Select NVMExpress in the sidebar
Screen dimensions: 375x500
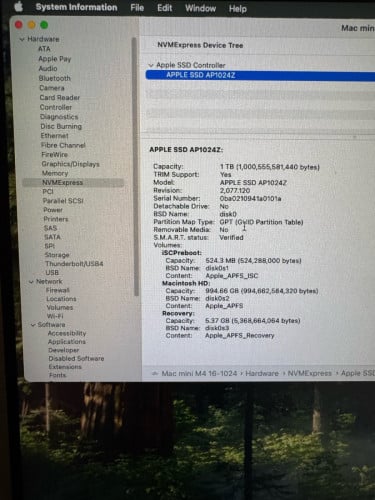pyautogui.click(x=73, y=183)
